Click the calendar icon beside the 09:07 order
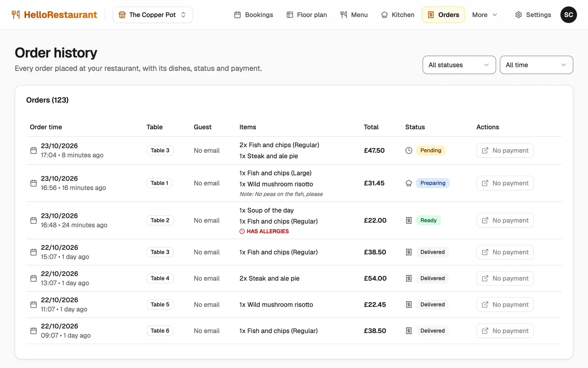The width and height of the screenshot is (588, 368). [x=33, y=331]
